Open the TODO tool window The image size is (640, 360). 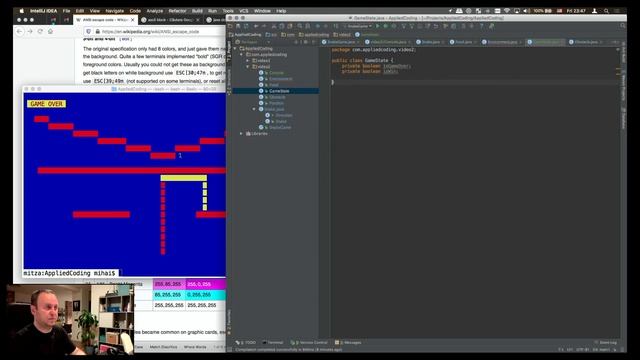pyautogui.click(x=246, y=342)
